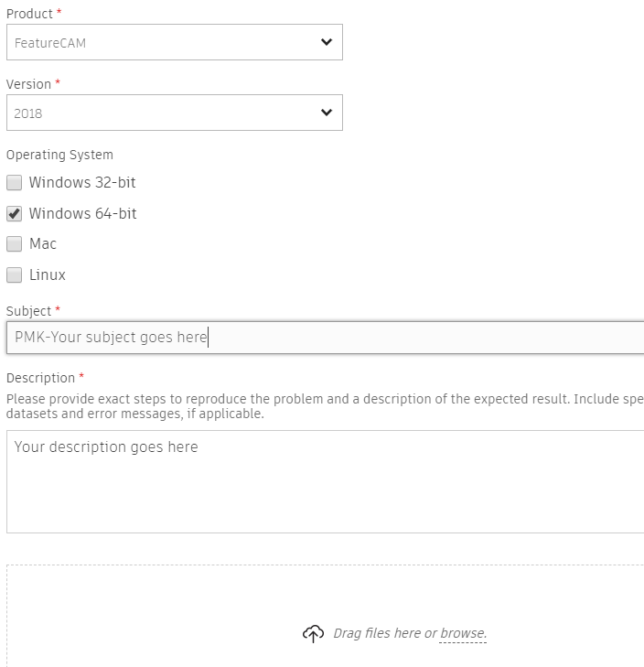The height and width of the screenshot is (667, 644).
Task: Enable the Windows 32-bit checkbox
Action: [14, 182]
